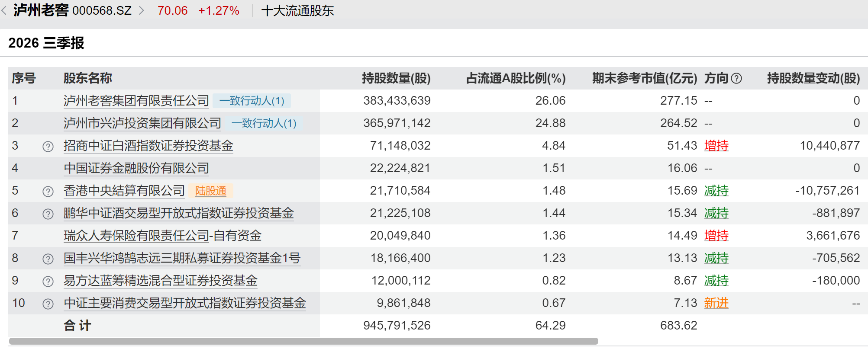Open 鹏华中证酒交易型开放式指数证券投资基金 link

tap(179, 213)
